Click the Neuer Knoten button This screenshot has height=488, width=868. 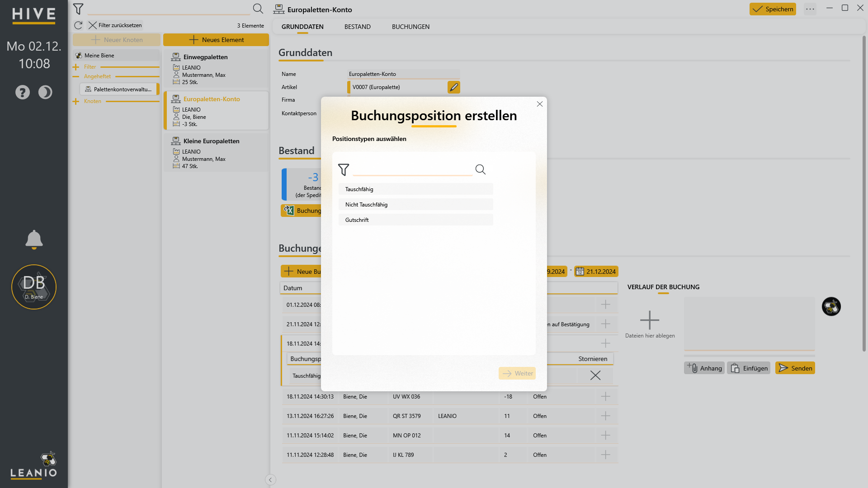click(x=117, y=40)
